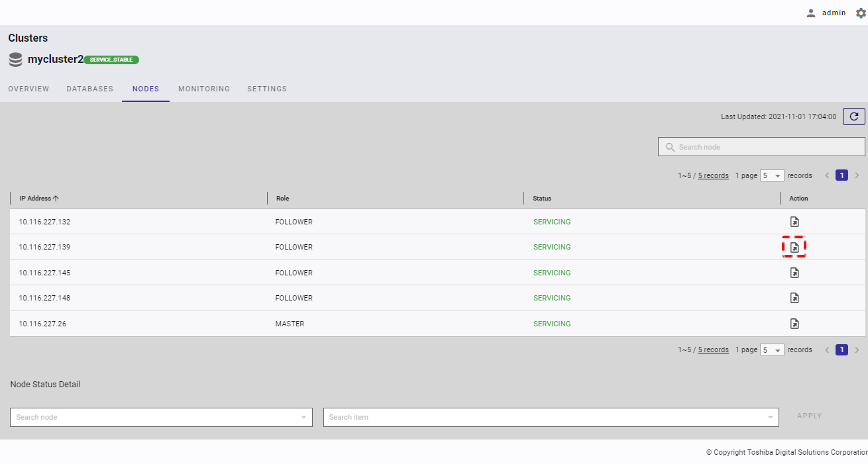Open action icon for master node 10.116.227.26
This screenshot has height=464, width=868.
pyautogui.click(x=794, y=324)
